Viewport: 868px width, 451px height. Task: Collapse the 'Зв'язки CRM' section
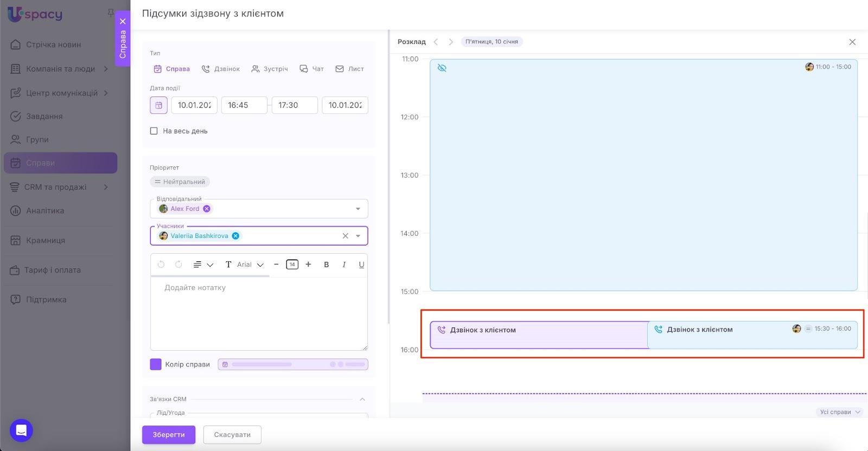coord(362,400)
